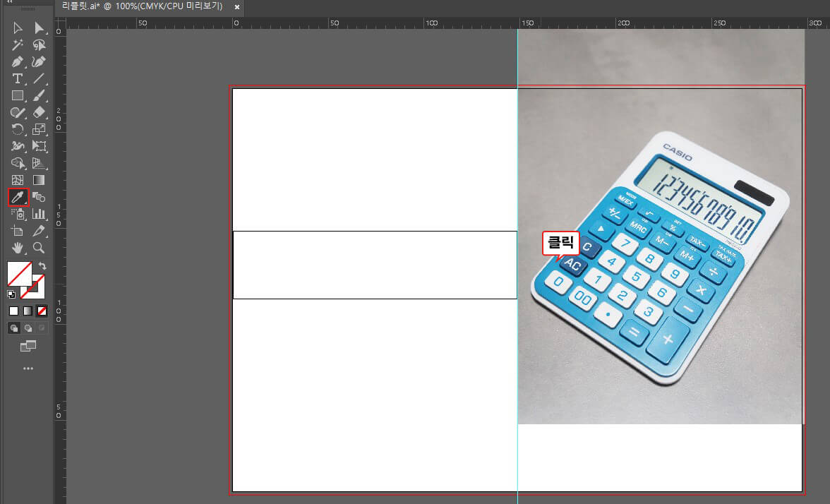Select the Blend tool
Viewport: 830px width, 504px height.
coord(39,197)
